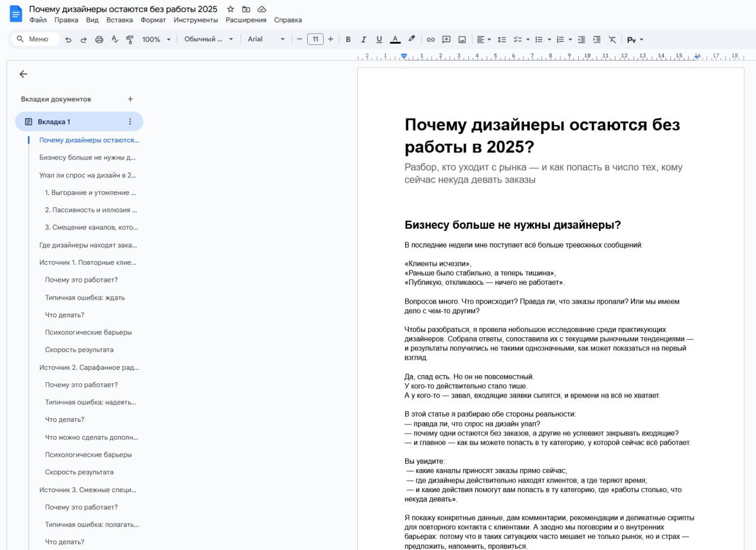Open the Формат menu
Screen dimensions: 756x550
tap(153, 20)
